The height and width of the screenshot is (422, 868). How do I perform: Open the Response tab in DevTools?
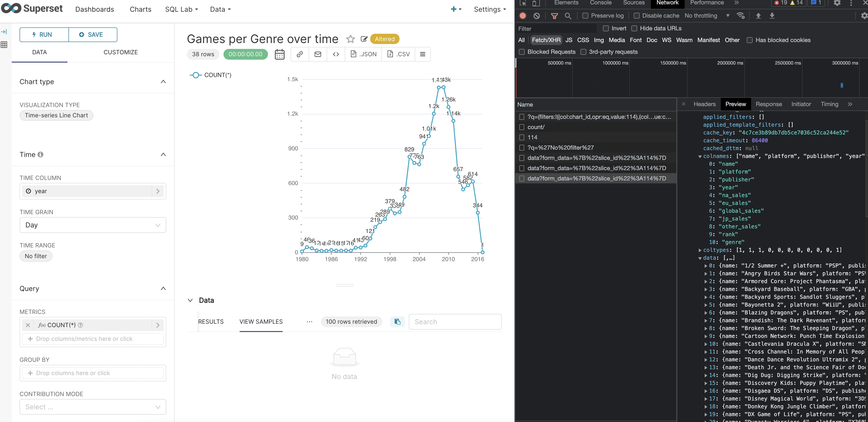pos(768,104)
